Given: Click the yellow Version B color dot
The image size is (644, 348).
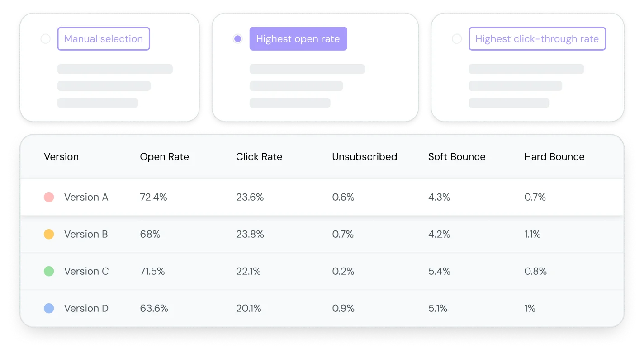Looking at the screenshot, I should pos(49,234).
